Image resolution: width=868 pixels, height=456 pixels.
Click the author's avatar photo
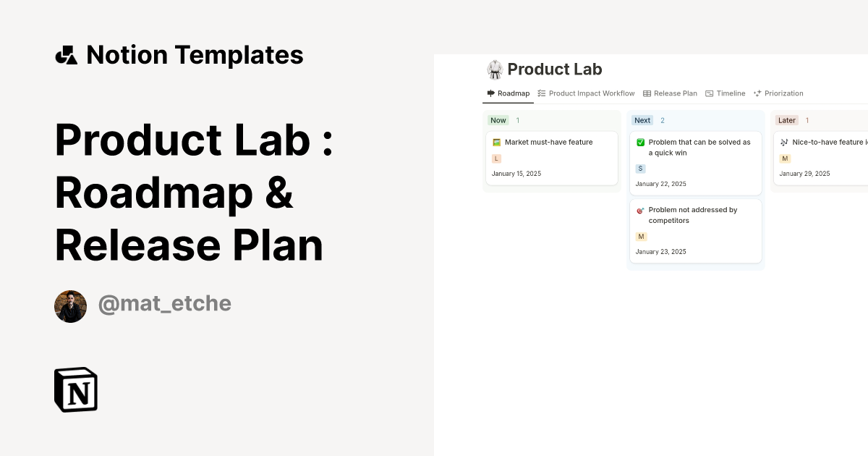70,306
